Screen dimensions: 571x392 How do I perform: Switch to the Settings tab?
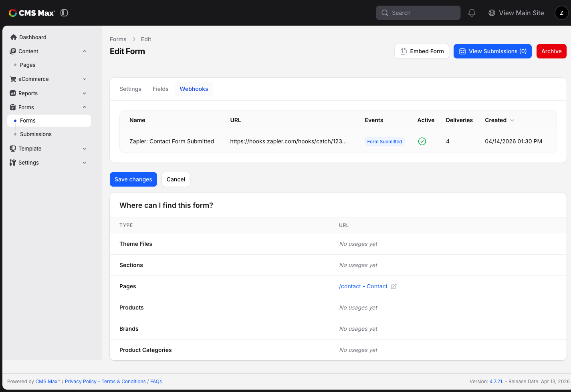point(130,89)
